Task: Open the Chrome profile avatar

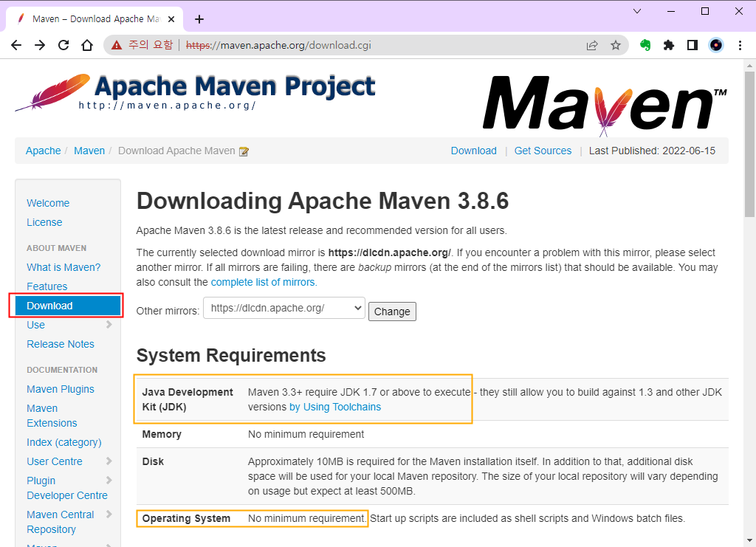Action: [x=716, y=45]
